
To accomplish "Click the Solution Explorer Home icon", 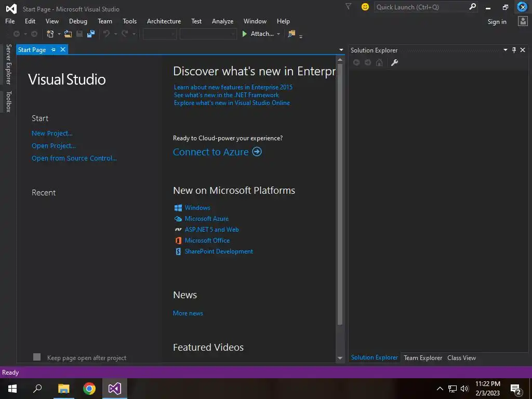I will (x=379, y=62).
